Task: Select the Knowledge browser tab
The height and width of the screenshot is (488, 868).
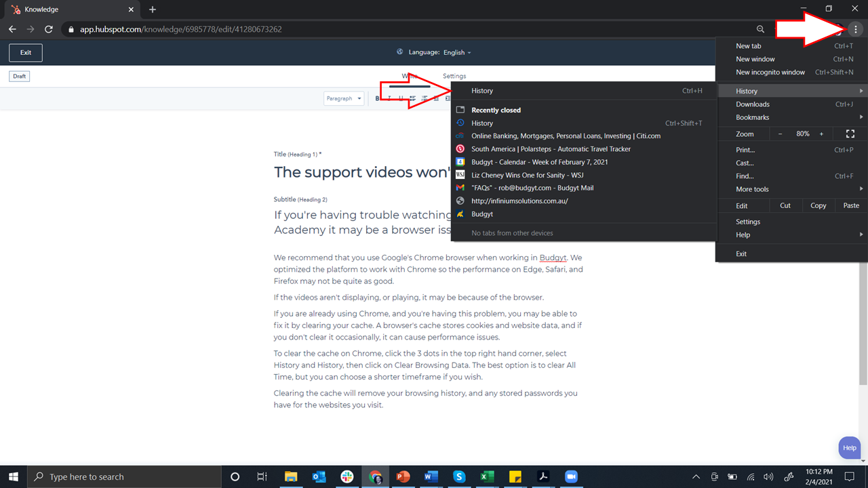Action: (71, 9)
